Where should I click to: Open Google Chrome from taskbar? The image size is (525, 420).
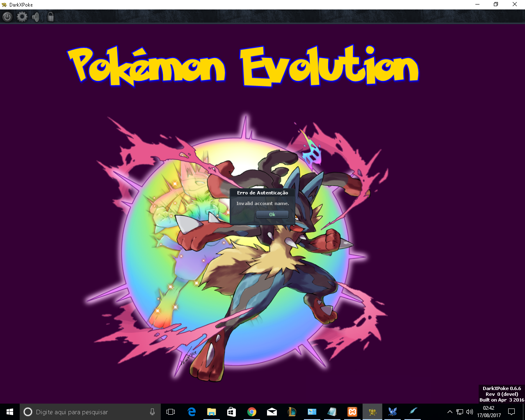252,412
